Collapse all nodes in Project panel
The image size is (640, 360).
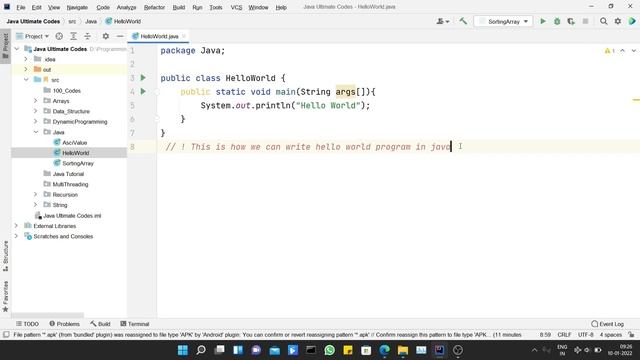click(x=87, y=36)
